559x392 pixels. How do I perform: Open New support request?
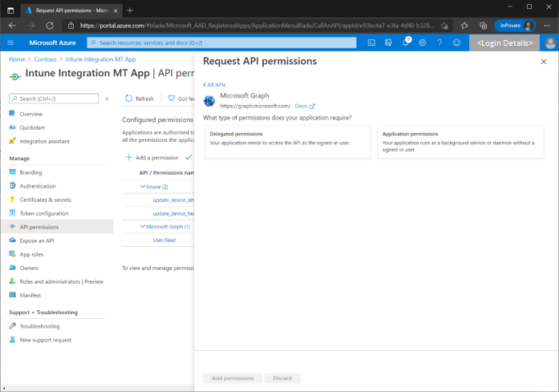coord(45,340)
